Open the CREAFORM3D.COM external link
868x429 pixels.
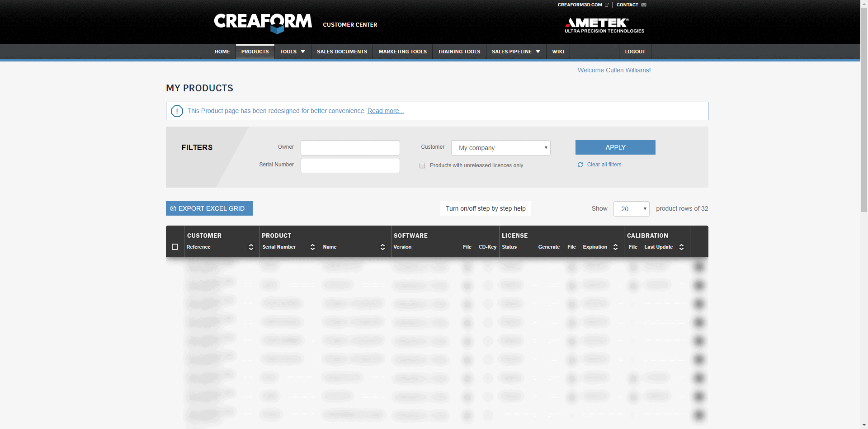tap(583, 5)
